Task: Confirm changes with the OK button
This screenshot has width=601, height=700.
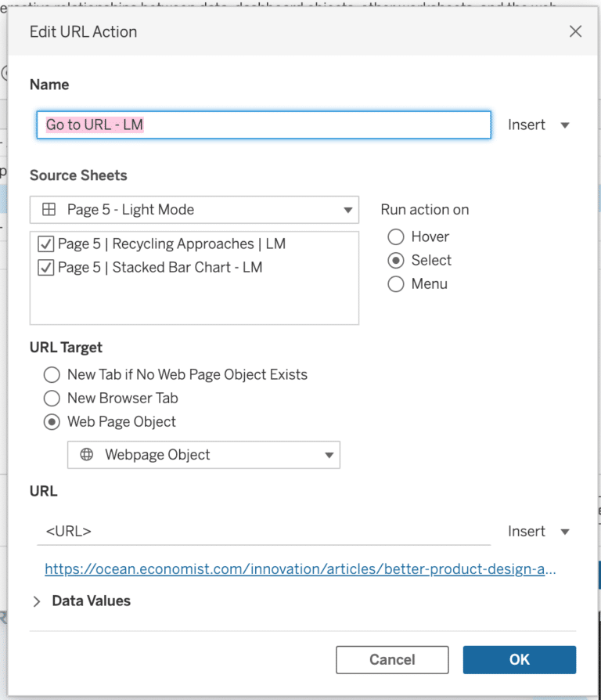Action: pyautogui.click(x=519, y=659)
